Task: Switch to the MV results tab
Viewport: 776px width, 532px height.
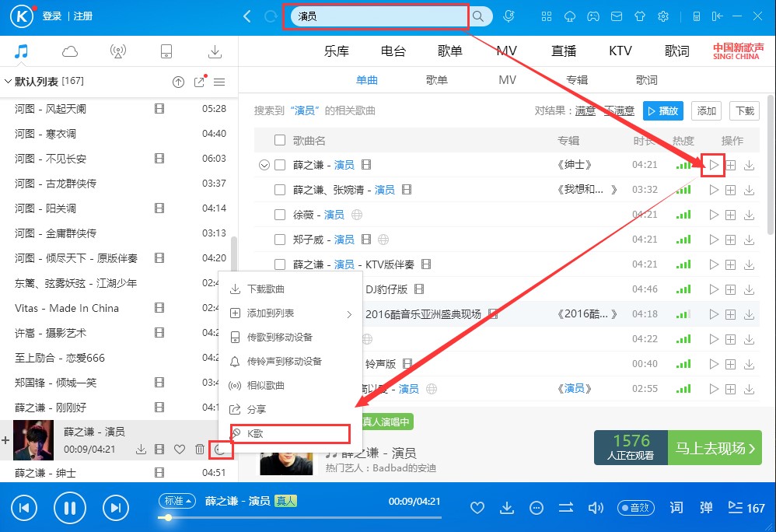Action: 507,80
